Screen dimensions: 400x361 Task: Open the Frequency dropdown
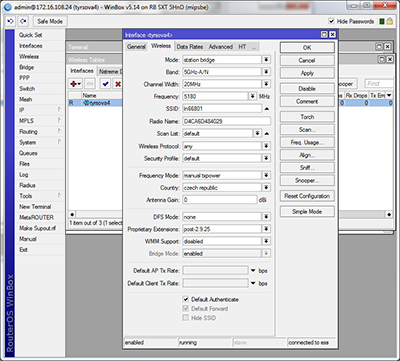253,96
